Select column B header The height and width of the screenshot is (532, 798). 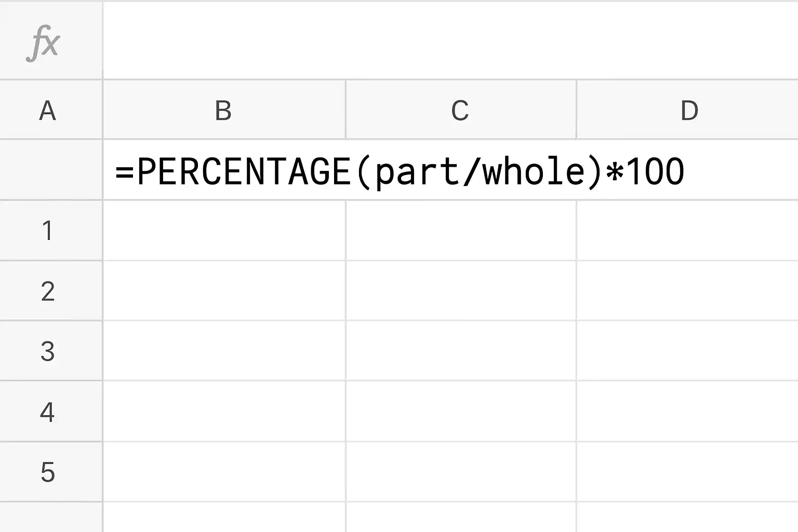[x=223, y=110]
